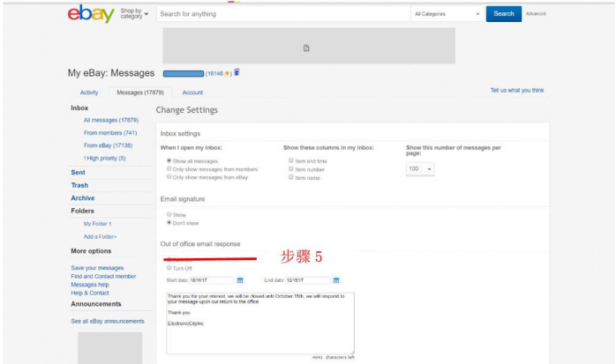
Task: Select Show all messages radio button
Action: 169,160
